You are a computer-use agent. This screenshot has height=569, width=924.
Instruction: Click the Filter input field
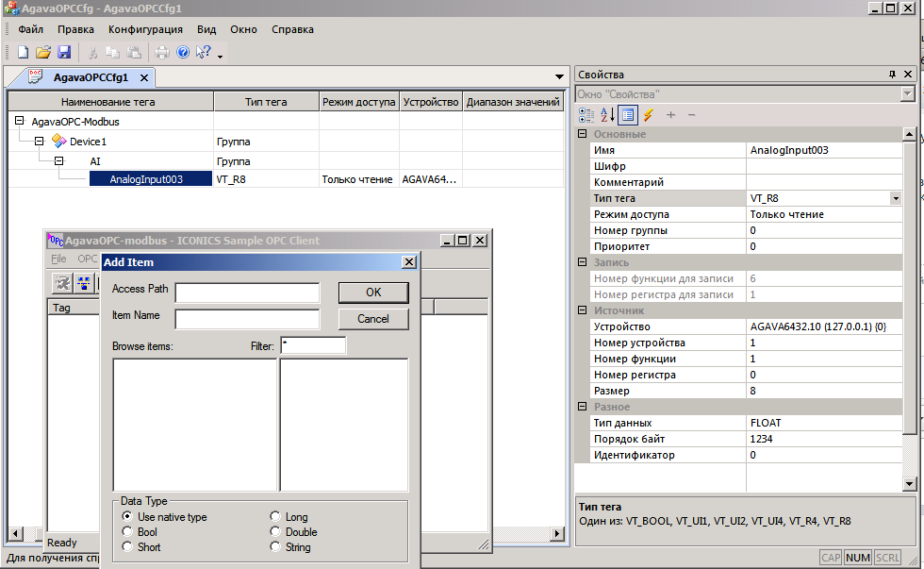coord(313,345)
